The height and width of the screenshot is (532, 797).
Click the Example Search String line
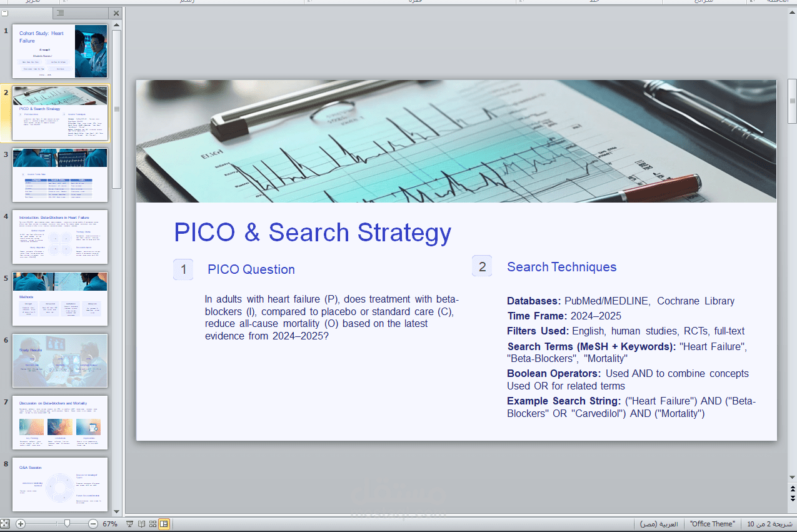pos(631,407)
